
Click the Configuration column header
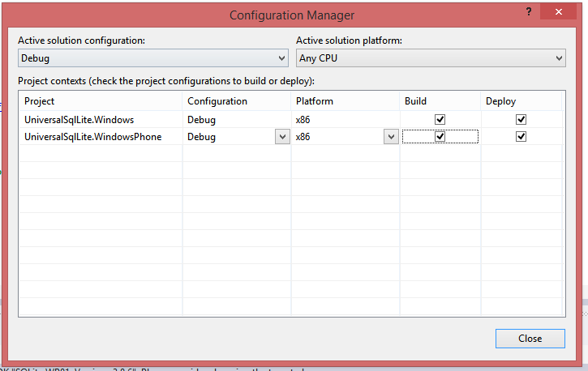237,101
